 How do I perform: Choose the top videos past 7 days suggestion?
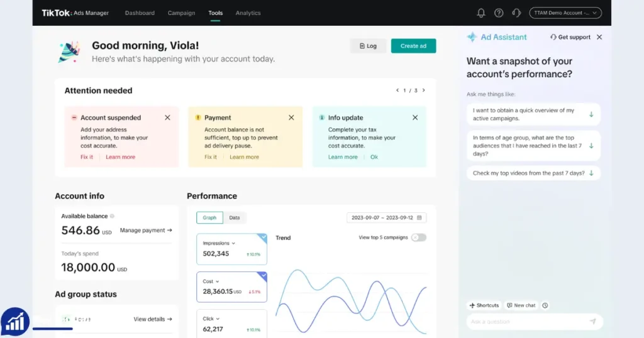pyautogui.click(x=533, y=173)
